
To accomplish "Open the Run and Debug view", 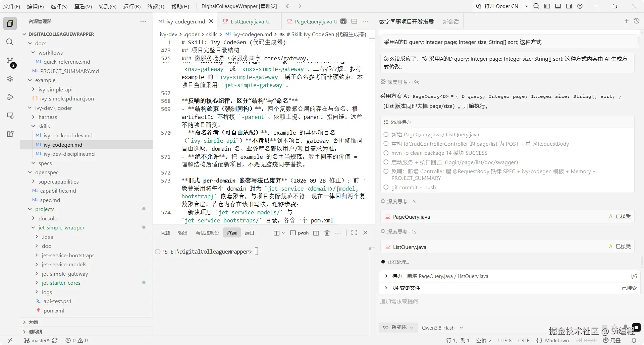I will coord(10,97).
